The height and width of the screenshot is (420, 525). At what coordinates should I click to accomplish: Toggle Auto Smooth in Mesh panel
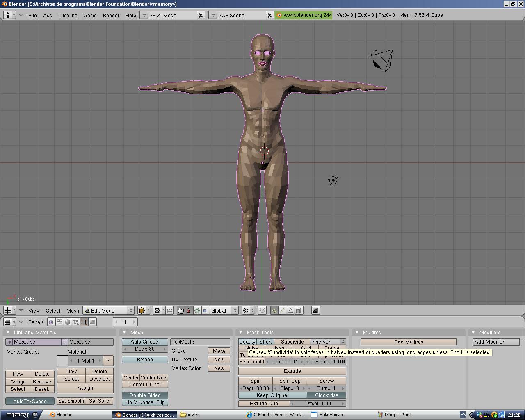145,342
